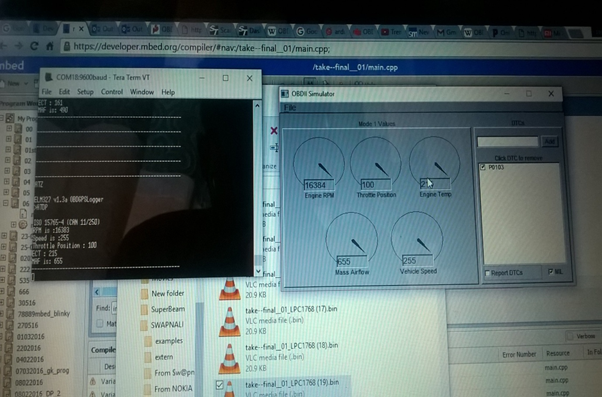Toggle the MIL checkbox
This screenshot has width=602, height=397.
[x=550, y=271]
